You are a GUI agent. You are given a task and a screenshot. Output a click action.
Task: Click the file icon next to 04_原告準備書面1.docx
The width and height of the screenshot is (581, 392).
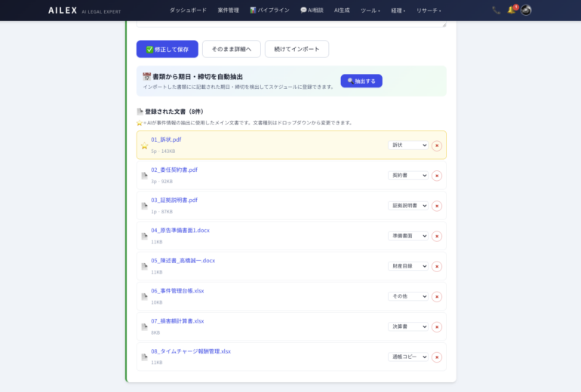click(144, 236)
